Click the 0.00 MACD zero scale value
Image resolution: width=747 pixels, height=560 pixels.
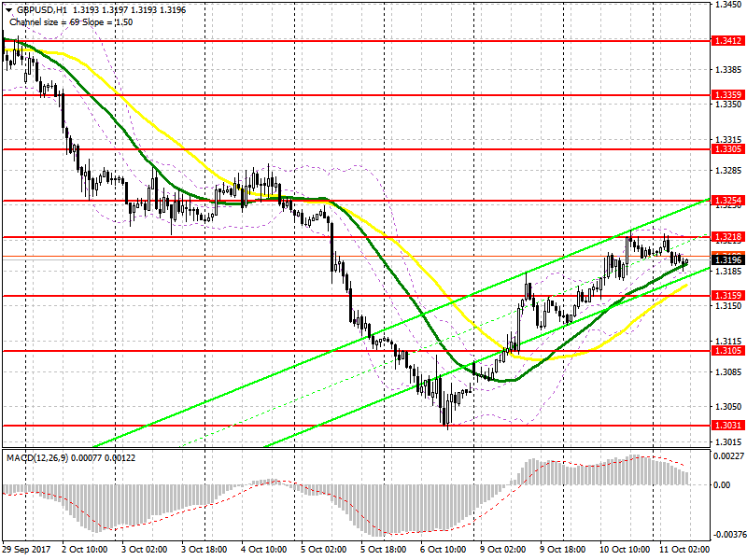point(723,484)
